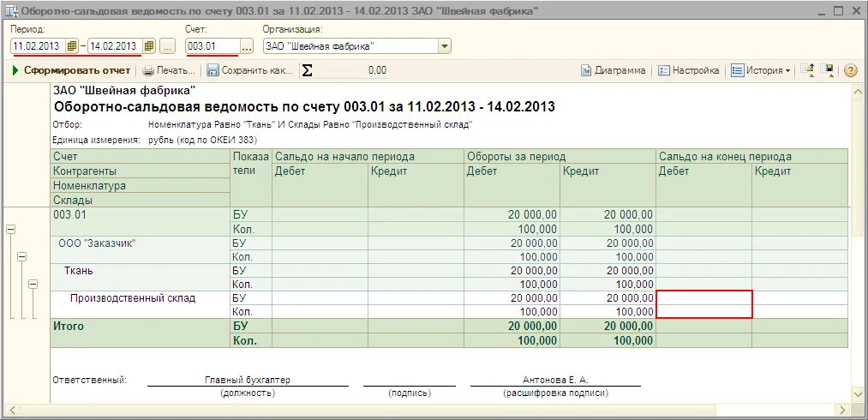Click the Сальдо на конец периода header
The width and height of the screenshot is (868, 420).
pyautogui.click(x=751, y=157)
